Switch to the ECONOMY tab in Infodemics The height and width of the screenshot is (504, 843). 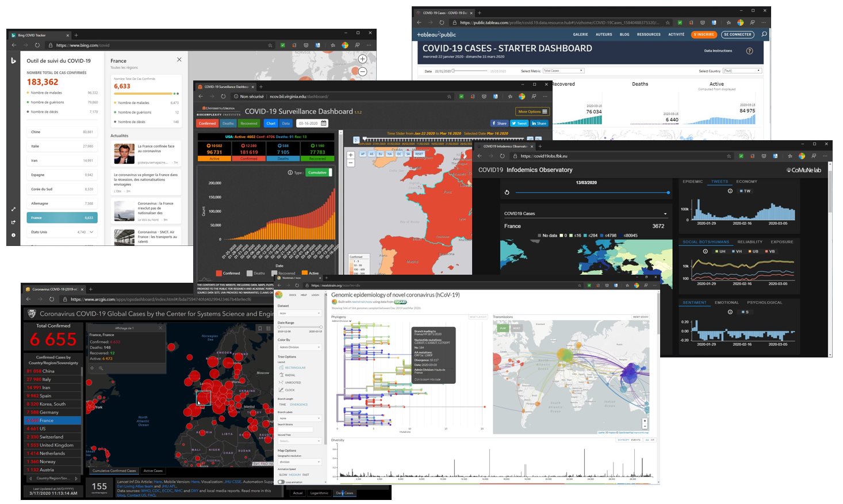pos(746,182)
